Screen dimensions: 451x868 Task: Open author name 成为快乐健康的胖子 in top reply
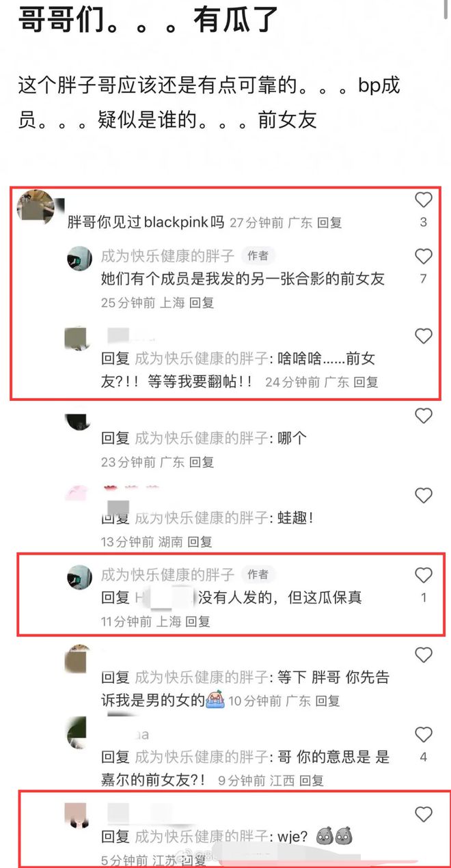(x=167, y=256)
